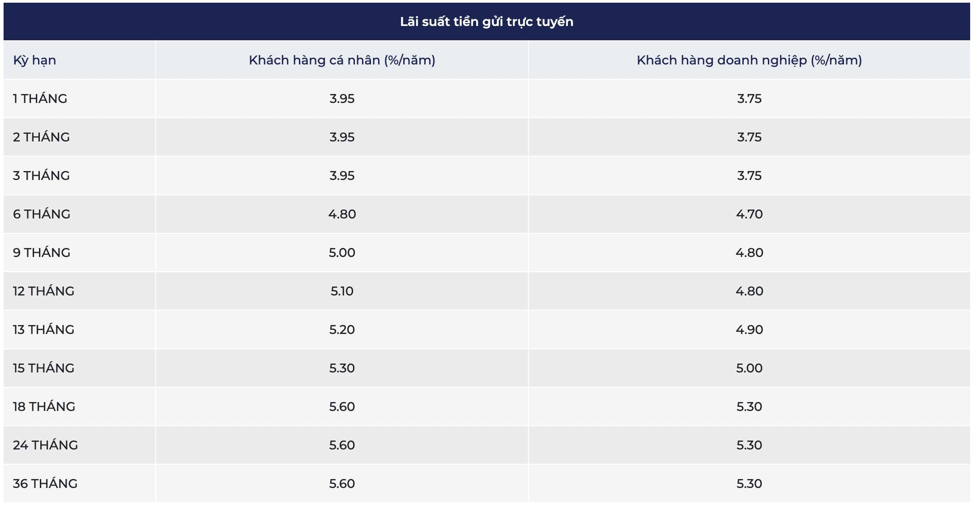The image size is (980, 505).
Task: Select the "36 THÁNG" row label
Action: [x=45, y=484]
